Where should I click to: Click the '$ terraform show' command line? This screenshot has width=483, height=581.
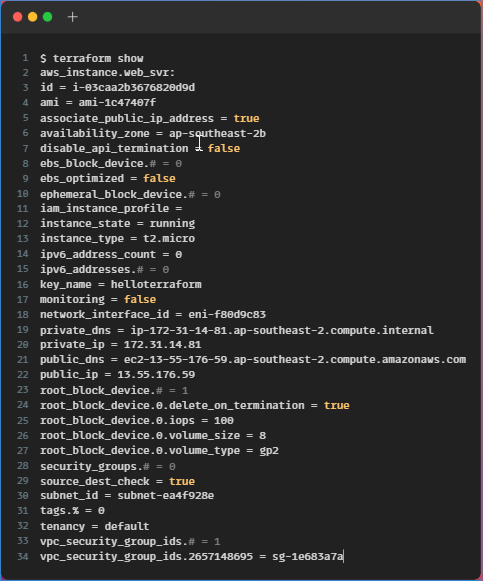click(92, 59)
